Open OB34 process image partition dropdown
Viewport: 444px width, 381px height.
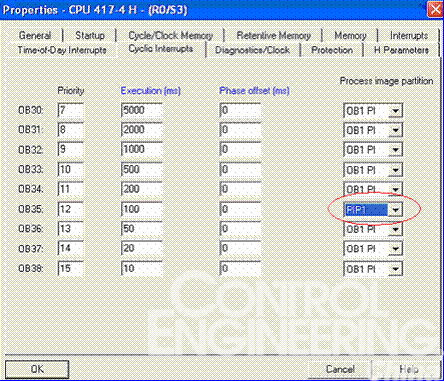point(396,189)
